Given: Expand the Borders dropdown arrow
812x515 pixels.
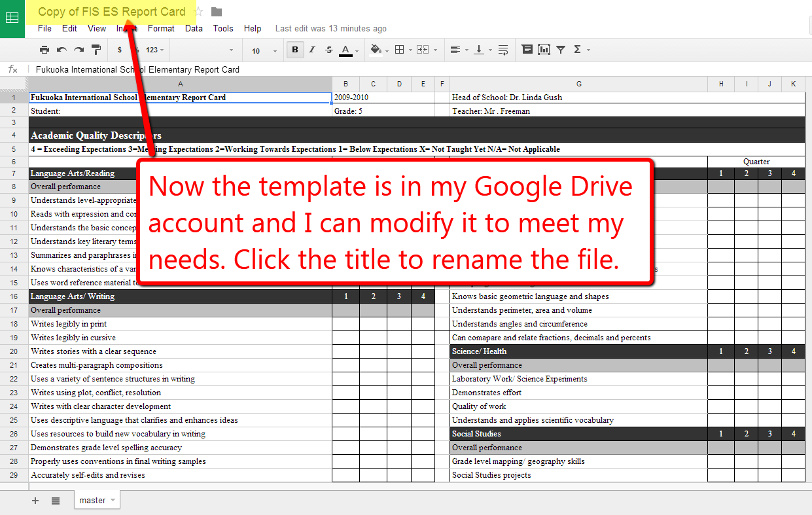Looking at the screenshot, I should (410, 50).
